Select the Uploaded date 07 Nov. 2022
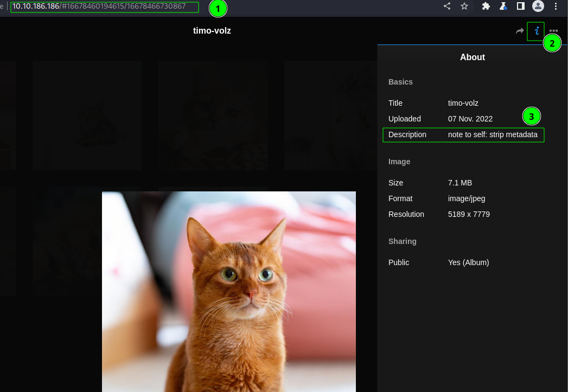Viewport: 568px width, 392px height. [470, 119]
